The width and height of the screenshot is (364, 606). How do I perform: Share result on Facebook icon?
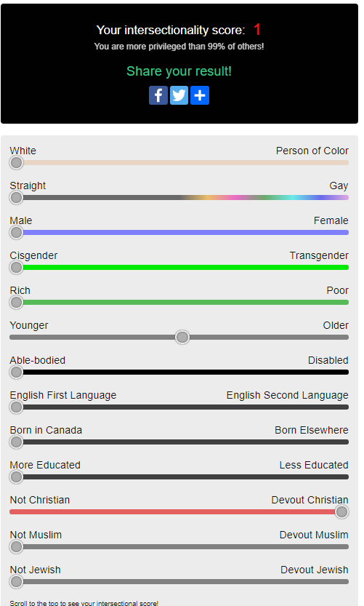pos(158,95)
